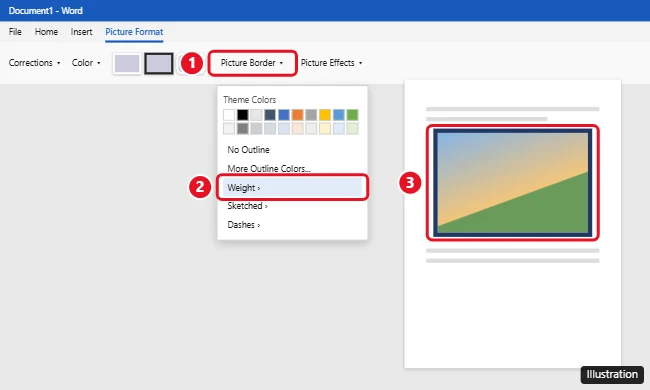The height and width of the screenshot is (390, 650).
Task: Select the bordered picture in the document
Action: click(x=513, y=183)
